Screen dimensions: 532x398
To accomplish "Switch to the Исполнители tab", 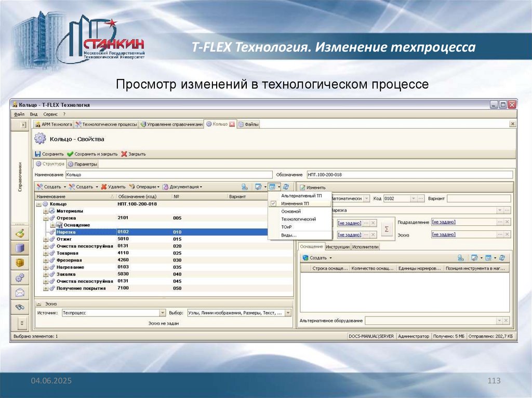I will pyautogui.click(x=365, y=247).
